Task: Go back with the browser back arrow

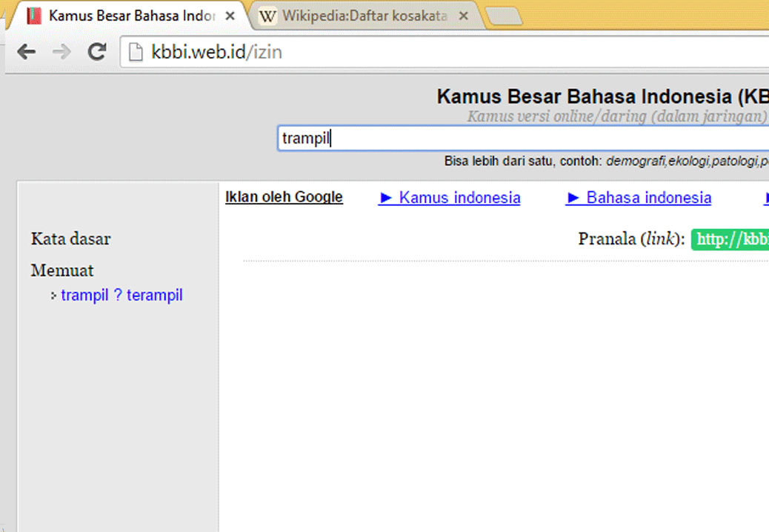Action: click(26, 51)
